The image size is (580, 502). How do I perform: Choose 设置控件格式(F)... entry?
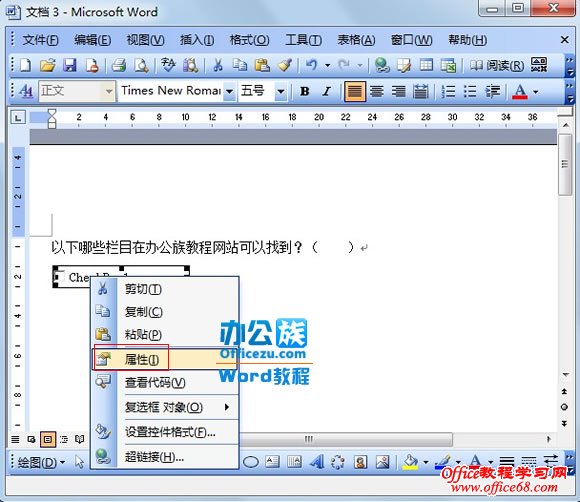point(165,432)
